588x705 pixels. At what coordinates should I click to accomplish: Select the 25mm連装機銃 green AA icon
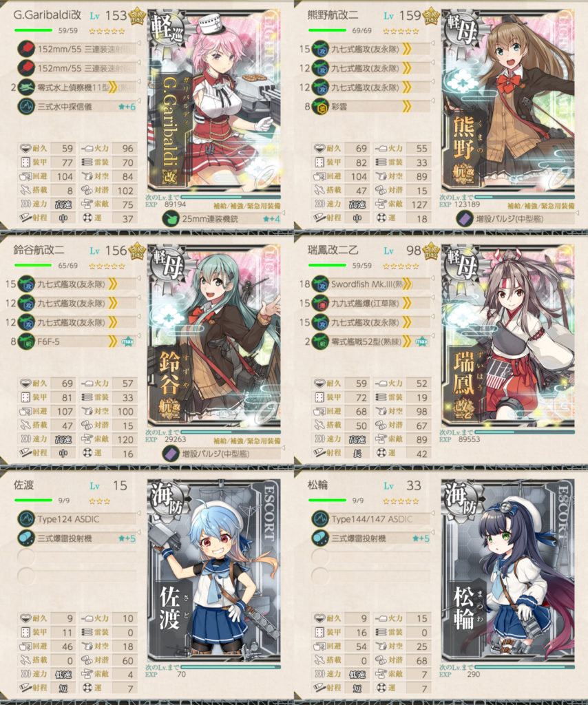171,220
